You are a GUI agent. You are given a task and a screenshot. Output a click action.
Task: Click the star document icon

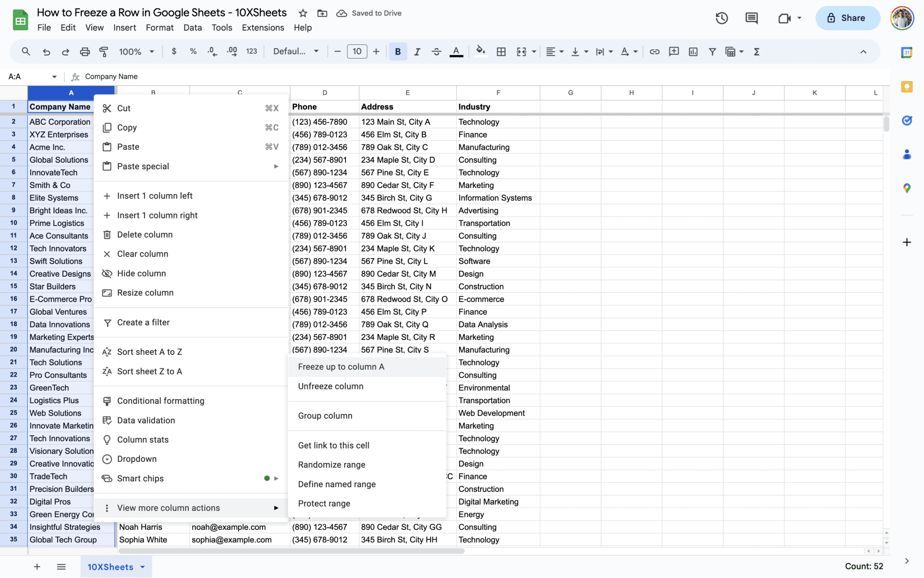coord(303,13)
